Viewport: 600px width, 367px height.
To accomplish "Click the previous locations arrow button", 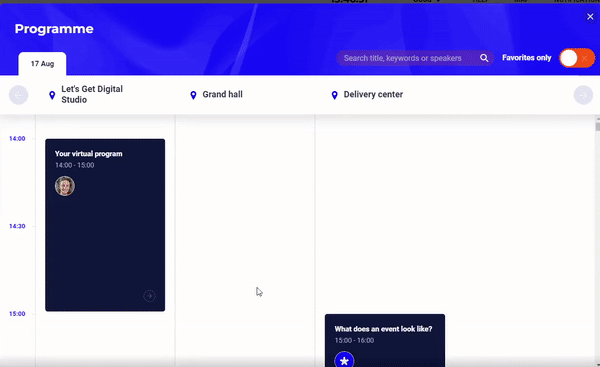I will 18,95.
